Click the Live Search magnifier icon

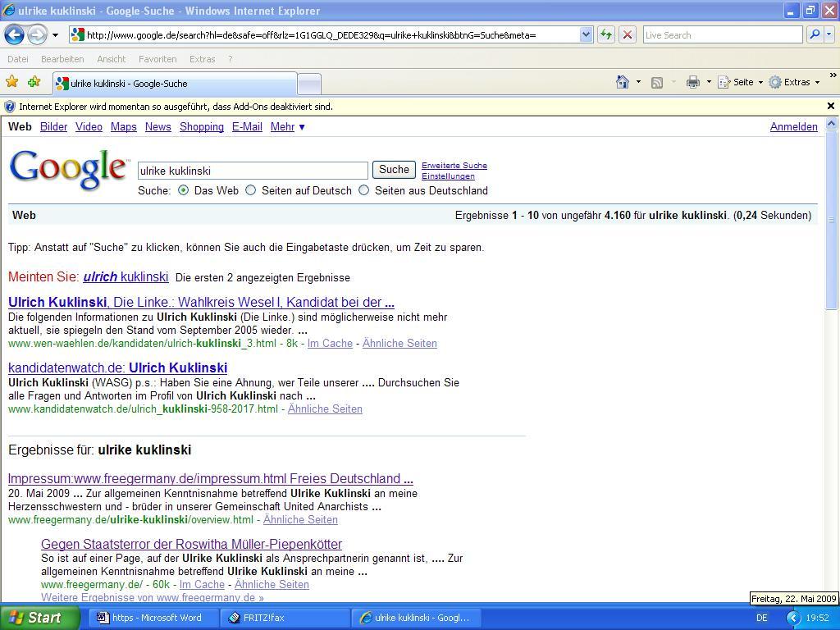[815, 34]
